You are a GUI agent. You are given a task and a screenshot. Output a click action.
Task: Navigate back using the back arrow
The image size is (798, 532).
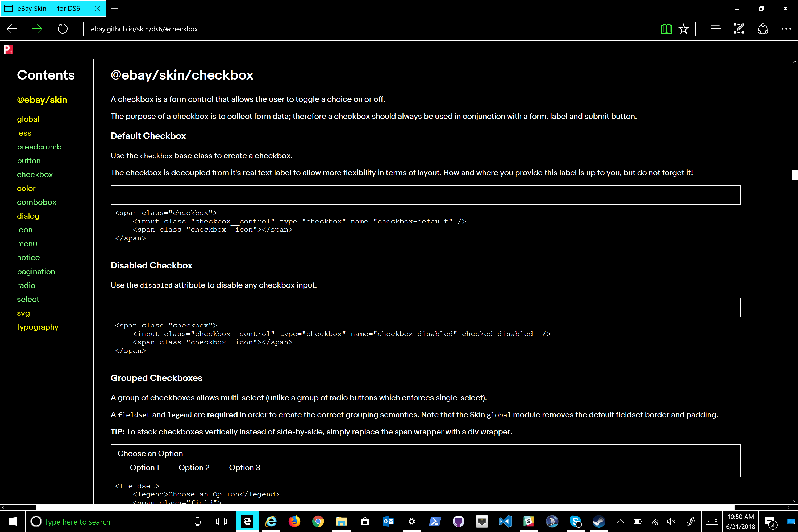11,29
